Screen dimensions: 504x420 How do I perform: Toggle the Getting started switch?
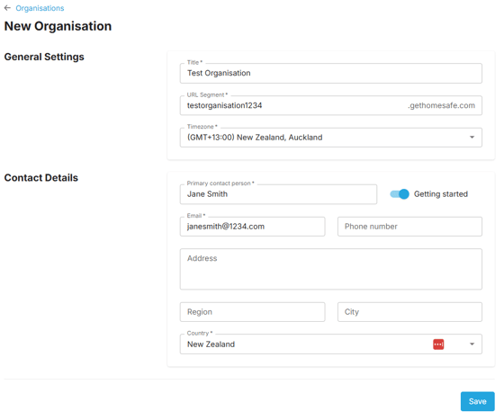[x=400, y=194]
